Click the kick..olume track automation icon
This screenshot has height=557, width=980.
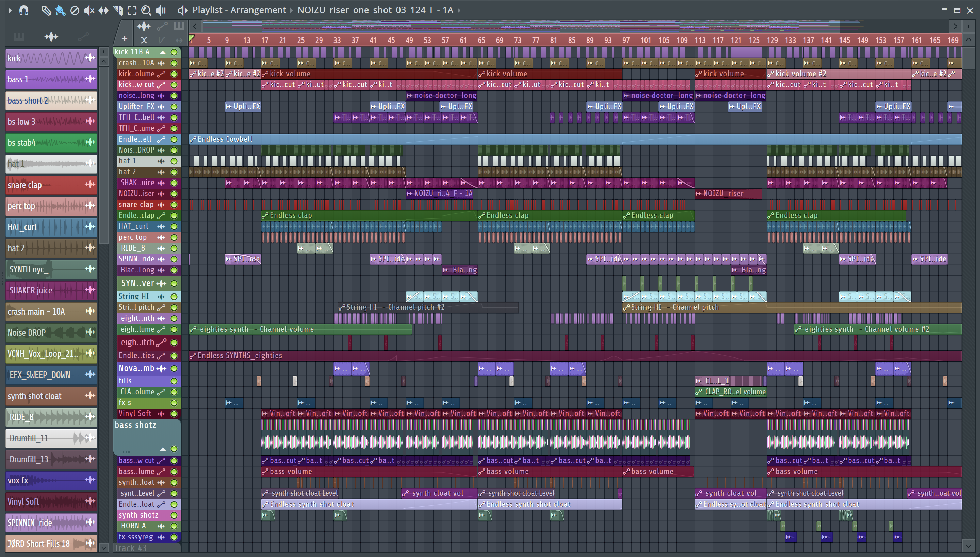click(x=161, y=74)
